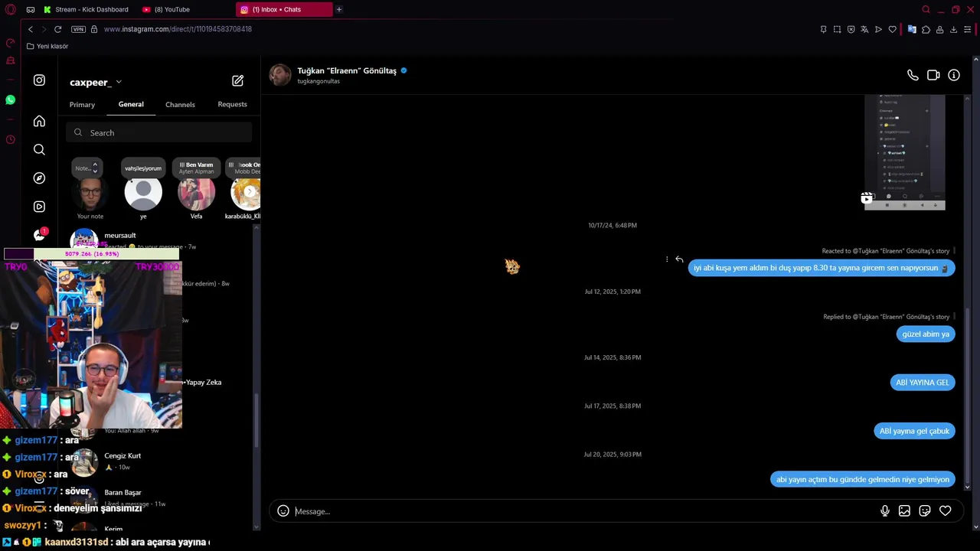Click the address bar URL
Viewport: 980px width, 551px height.
click(x=178, y=29)
